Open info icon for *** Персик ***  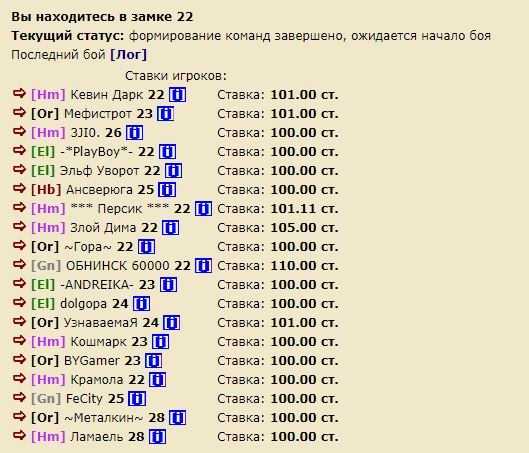point(204,209)
